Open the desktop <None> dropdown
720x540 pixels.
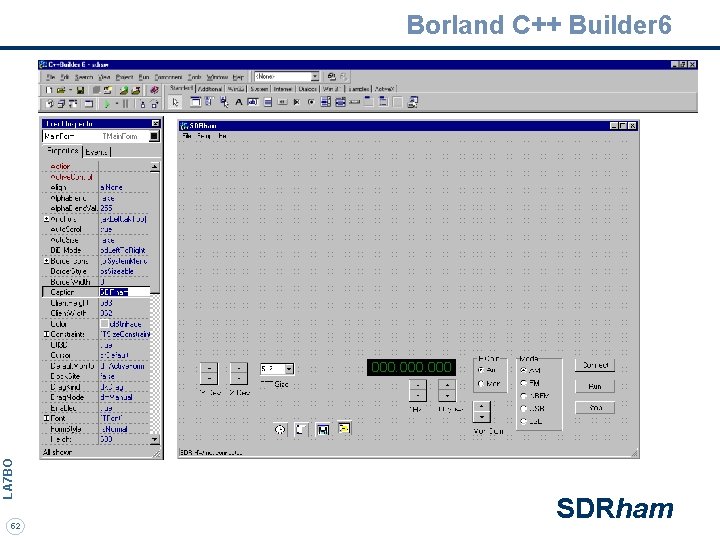tap(315, 76)
